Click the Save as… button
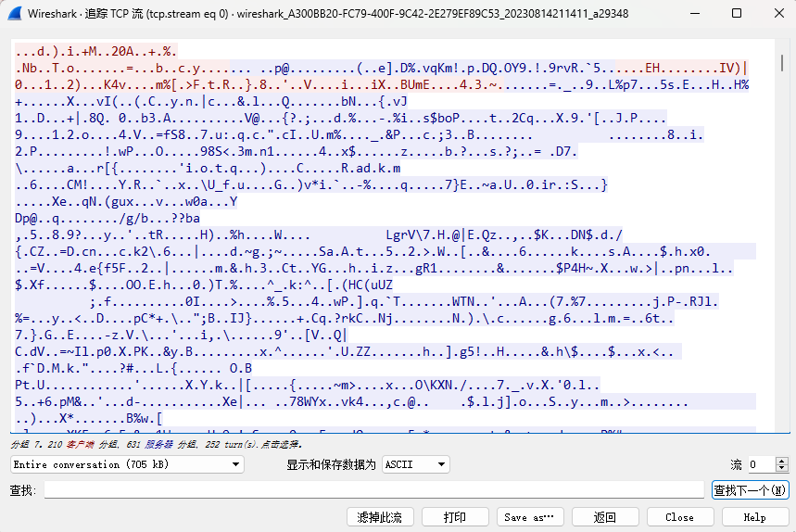This screenshot has height=532, width=796. 530,517
